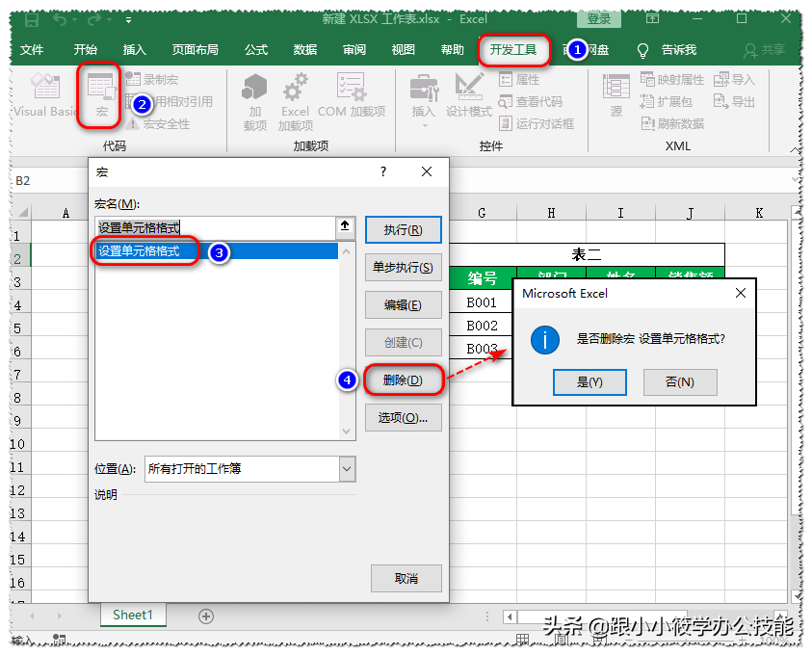The width and height of the screenshot is (812, 655).
Task: Click the 导出 (Export) XML icon
Action: 734,101
